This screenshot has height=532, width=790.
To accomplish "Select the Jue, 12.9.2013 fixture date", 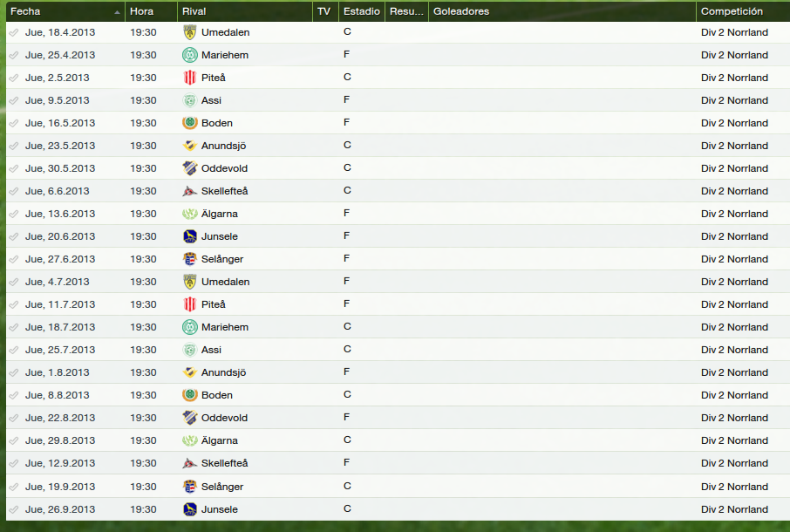I will [60, 463].
